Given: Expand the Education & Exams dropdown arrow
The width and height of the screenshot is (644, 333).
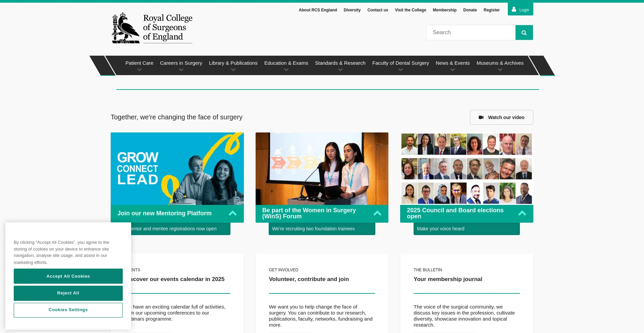Looking at the screenshot, I should (x=286, y=70).
